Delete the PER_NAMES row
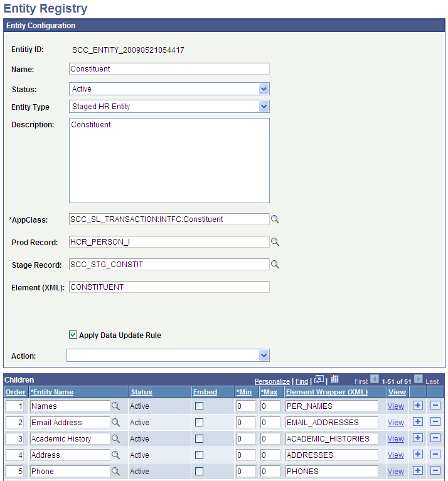Viewport: 448px width, 481px height. click(435, 406)
